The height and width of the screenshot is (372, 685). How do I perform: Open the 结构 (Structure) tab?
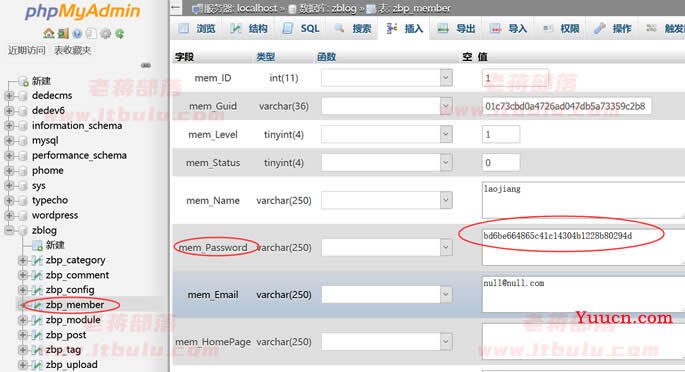[249, 28]
